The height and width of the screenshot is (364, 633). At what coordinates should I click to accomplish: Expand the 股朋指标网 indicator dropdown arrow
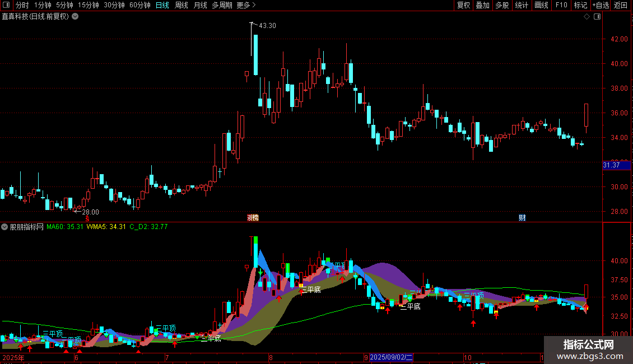(4, 227)
